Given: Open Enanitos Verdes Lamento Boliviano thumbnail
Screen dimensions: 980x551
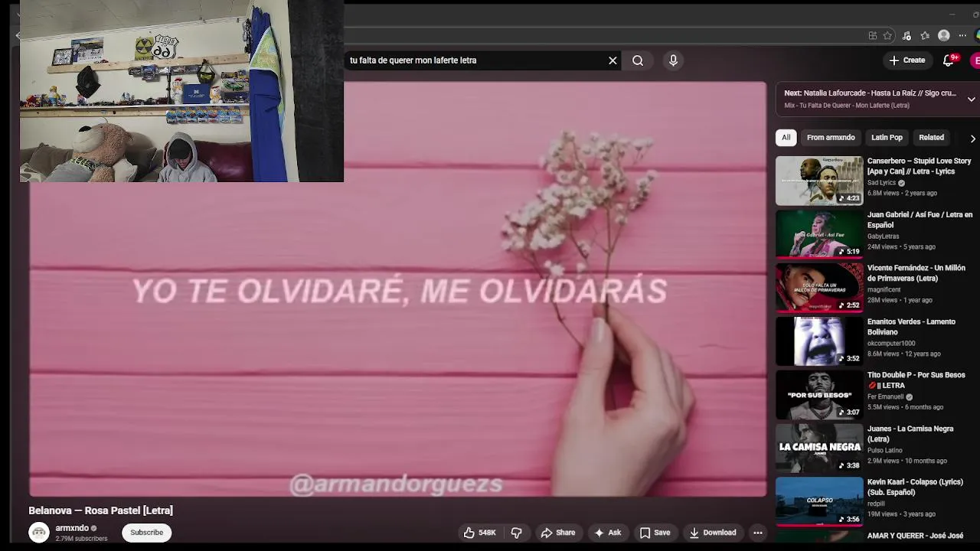Looking at the screenshot, I should 819,342.
